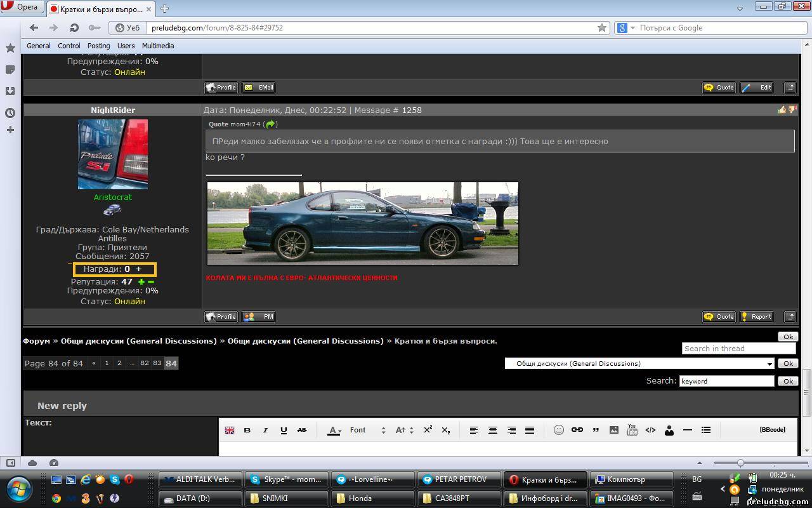Screen dimensions: 812x508
Task: Insert a YouTube video in reply
Action: click(632, 430)
